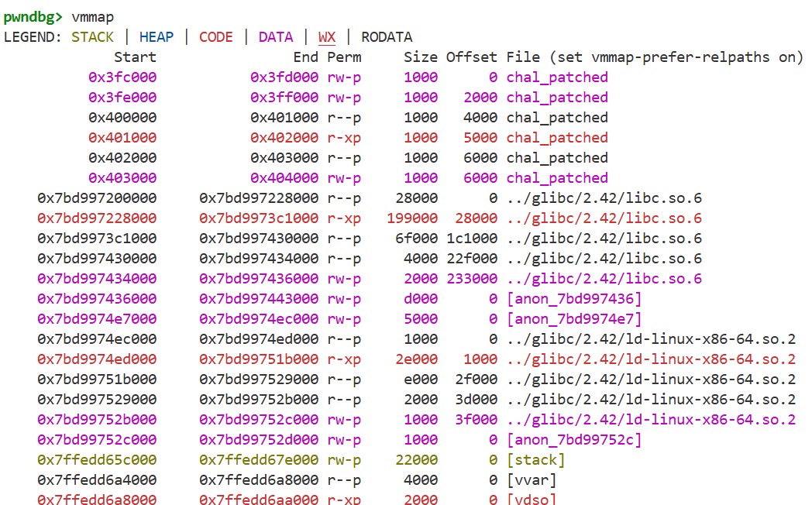Viewport: 812px width, 505px height.
Task: Select start address 0x7bd99752c000
Action: (x=97, y=440)
